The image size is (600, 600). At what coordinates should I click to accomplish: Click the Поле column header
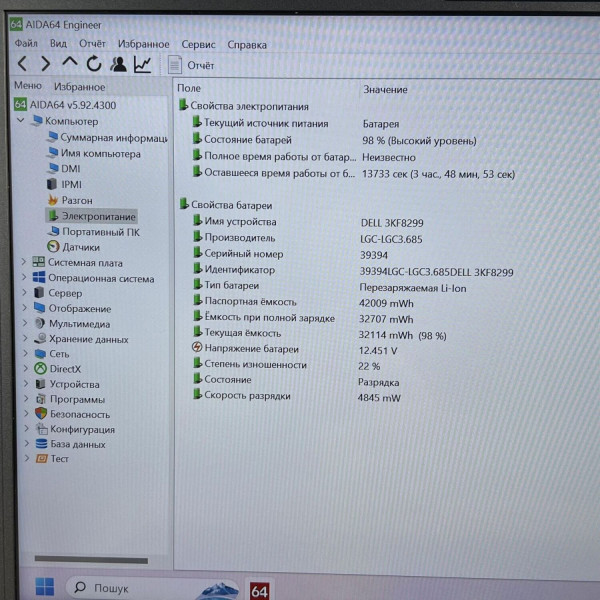point(189,88)
